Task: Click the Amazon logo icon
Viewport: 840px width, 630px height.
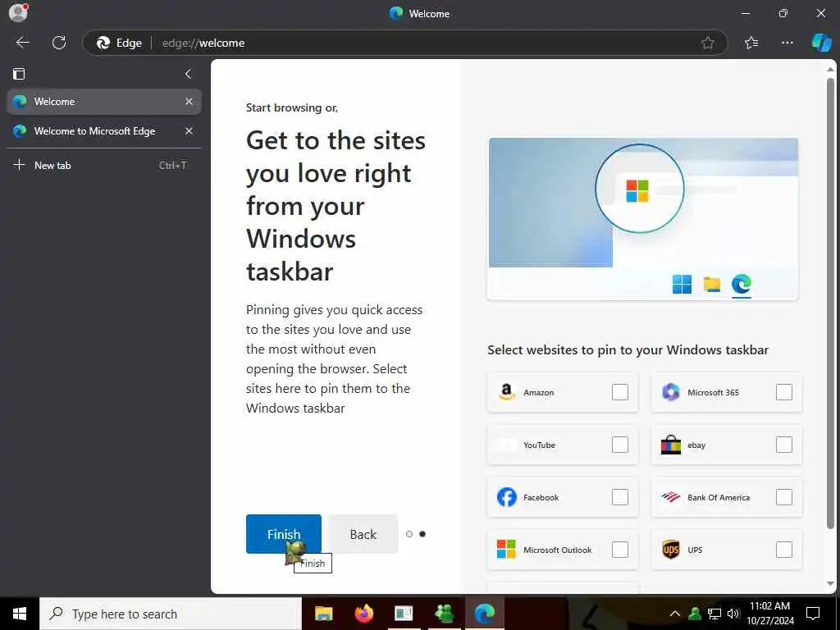Action: coord(506,392)
